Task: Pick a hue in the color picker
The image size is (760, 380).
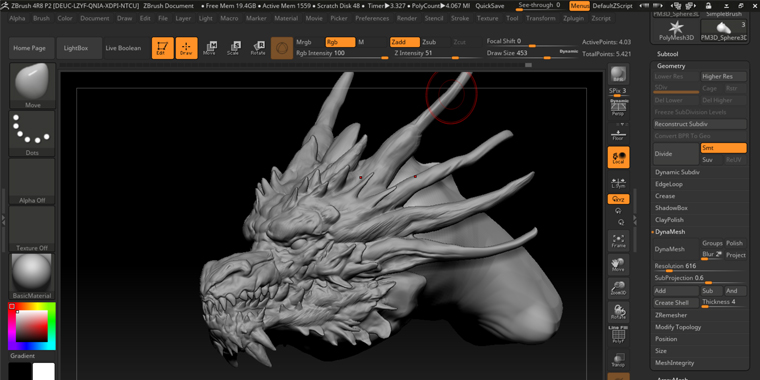Action: [x=32, y=326]
